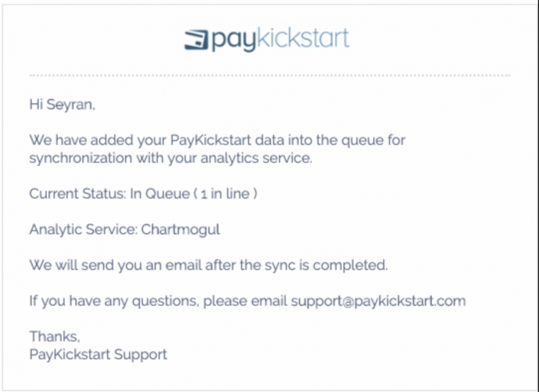Click the "Hi Seyran," greeting line

click(62, 105)
